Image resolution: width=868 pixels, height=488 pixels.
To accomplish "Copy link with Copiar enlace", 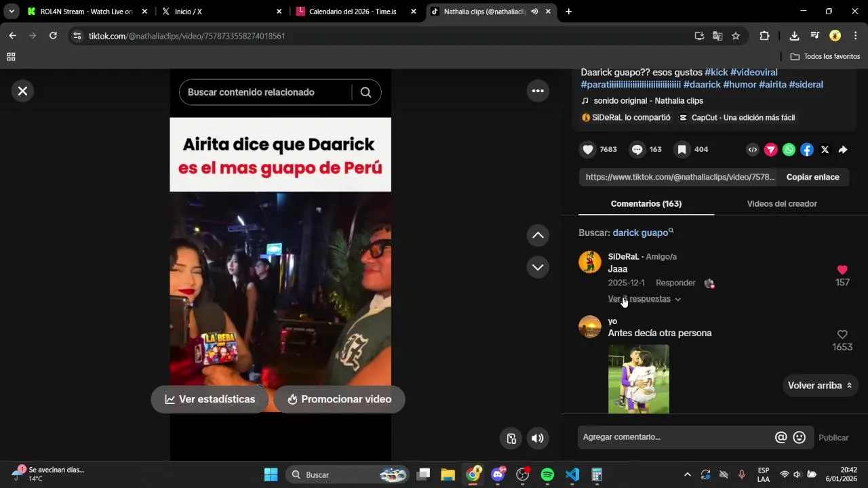I will tap(812, 177).
